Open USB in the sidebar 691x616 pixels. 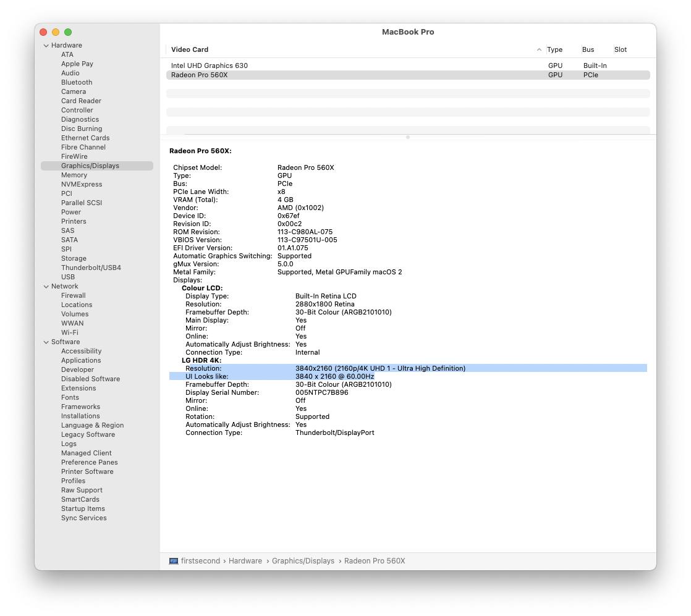68,277
